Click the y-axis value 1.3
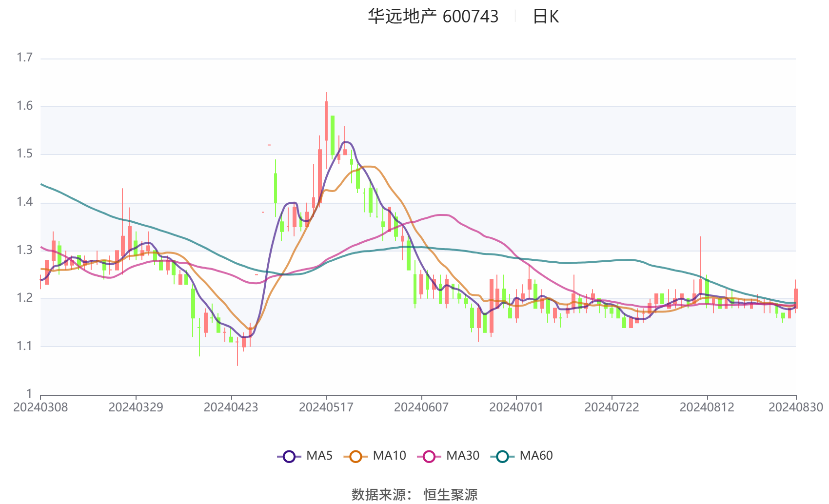829x504 pixels. 24,250
